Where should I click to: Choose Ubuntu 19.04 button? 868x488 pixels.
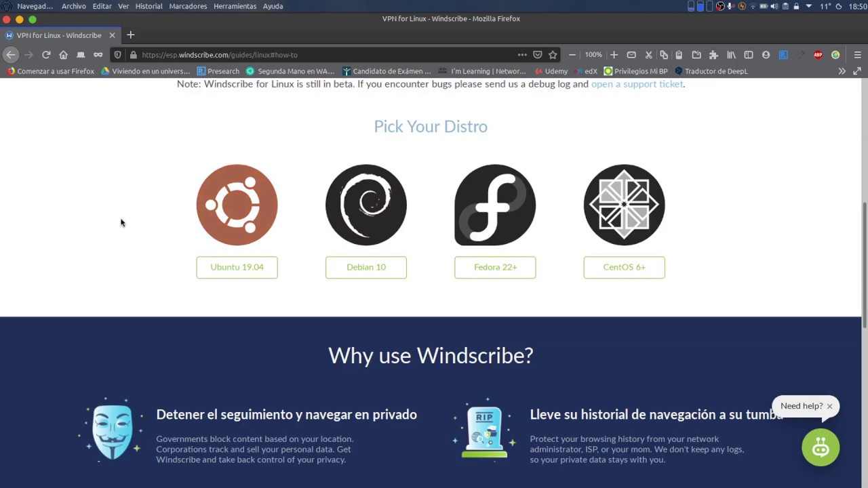coord(237,267)
